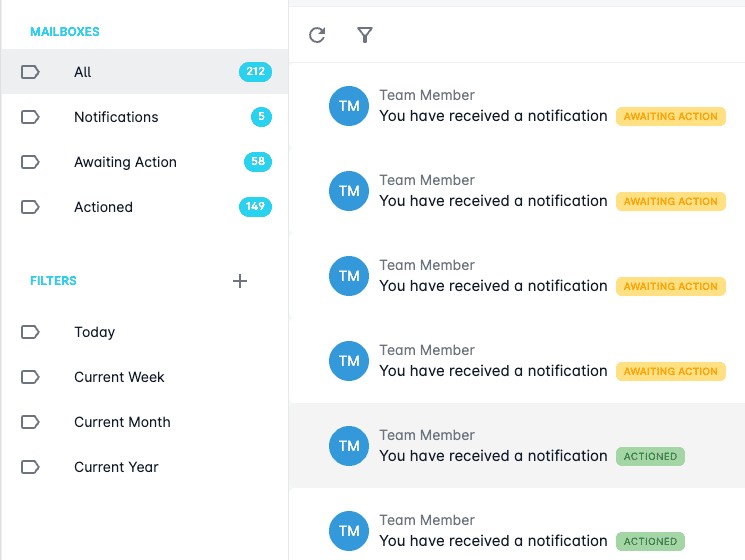Open the Notifications mailbox
745x560 pixels.
(x=145, y=117)
